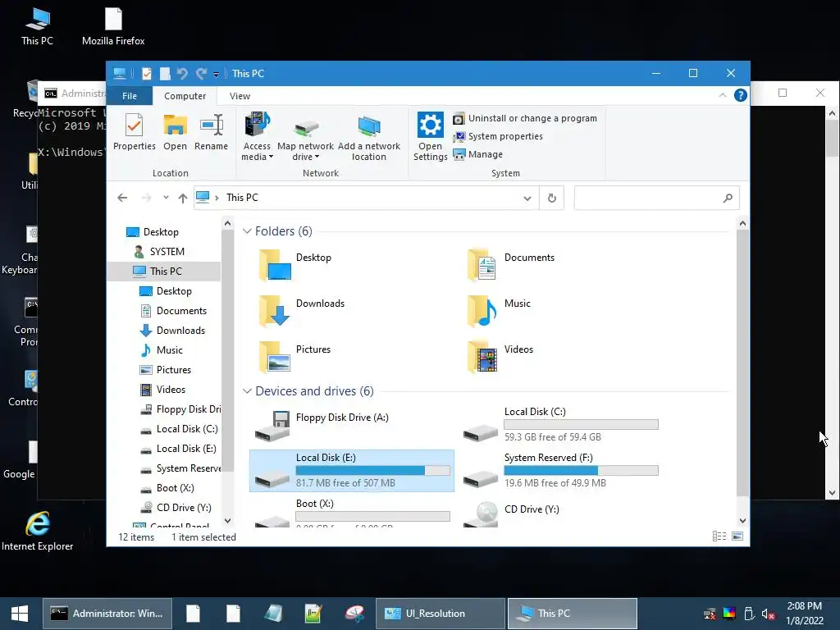Switch to the Computer ribbon tab
The width and height of the screenshot is (840, 630).
185,96
